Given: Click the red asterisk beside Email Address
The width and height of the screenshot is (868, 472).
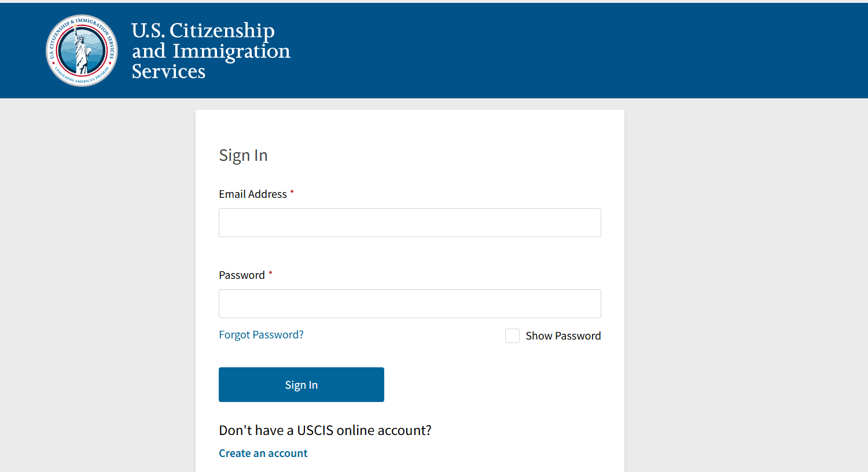Looking at the screenshot, I should click(292, 192).
